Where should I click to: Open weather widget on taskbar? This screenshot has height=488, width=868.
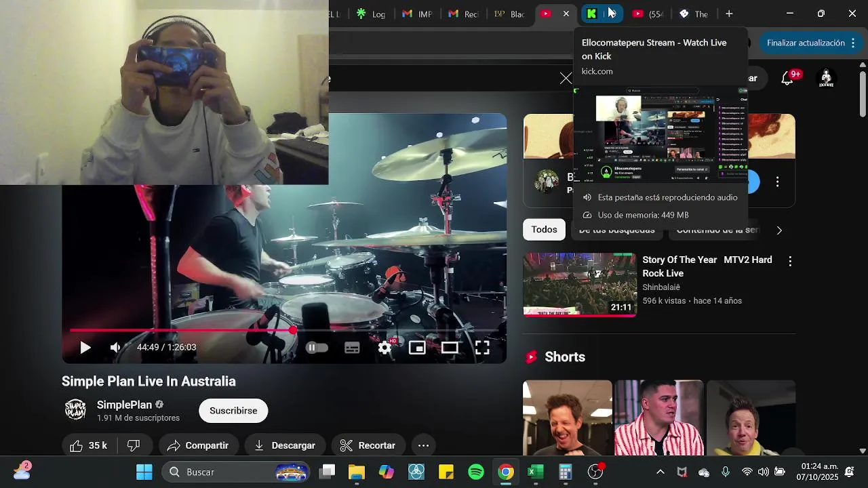[x=22, y=471]
